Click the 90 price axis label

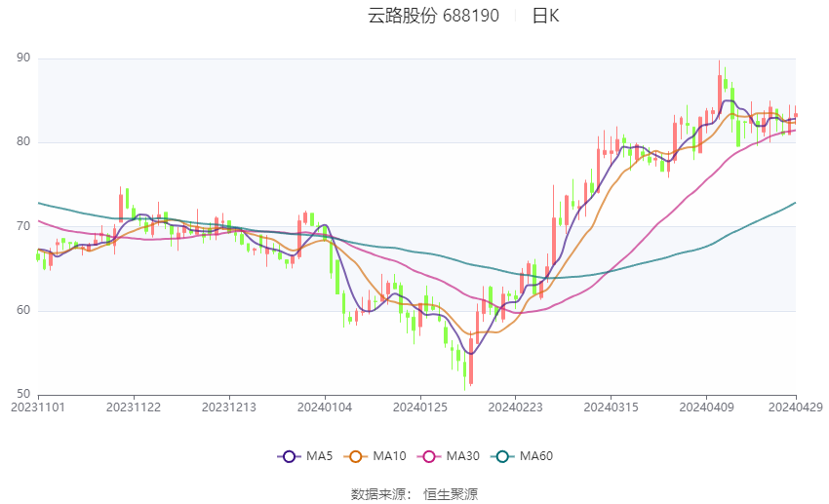(23, 58)
